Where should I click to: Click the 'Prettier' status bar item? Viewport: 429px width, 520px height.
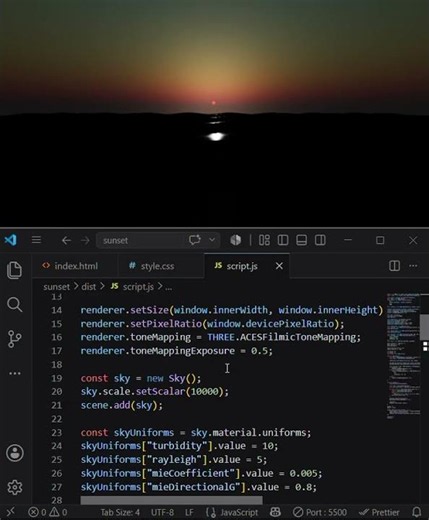[x=379, y=512]
